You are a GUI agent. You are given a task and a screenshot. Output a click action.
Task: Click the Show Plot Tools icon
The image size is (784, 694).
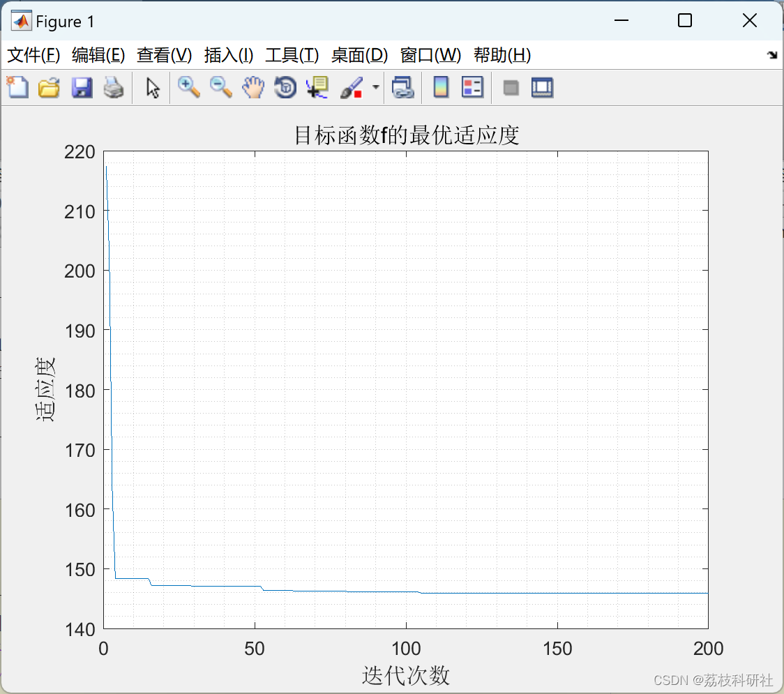(543, 87)
